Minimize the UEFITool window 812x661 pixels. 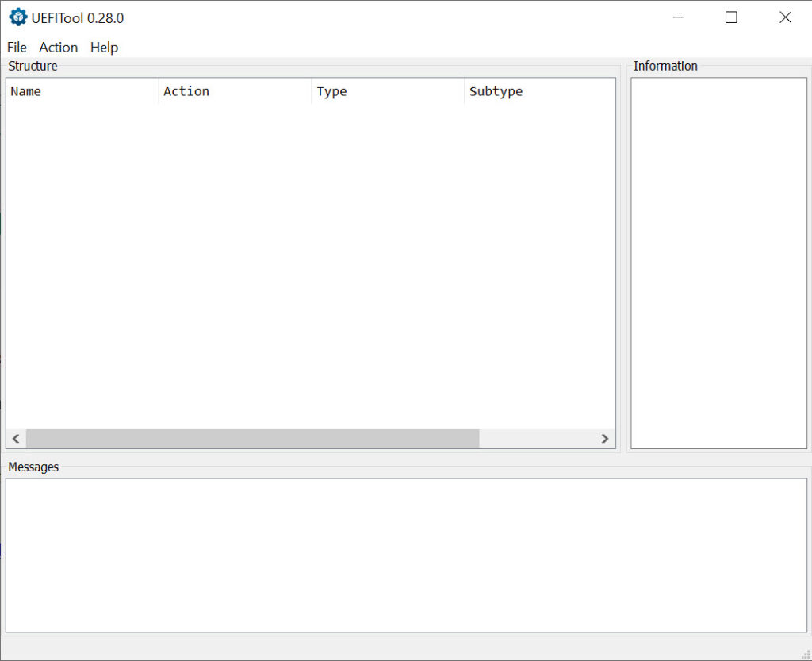click(x=679, y=17)
